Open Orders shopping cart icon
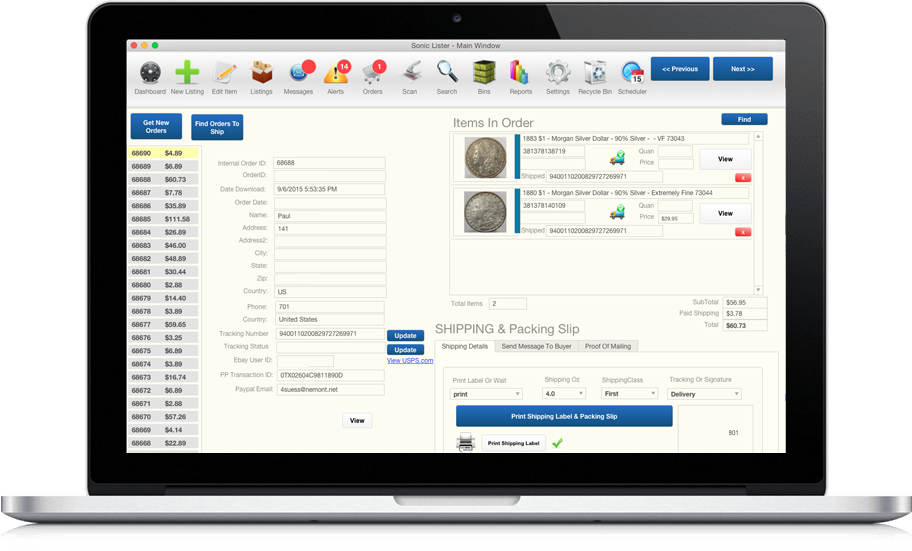This screenshot has width=912, height=551. tap(373, 73)
